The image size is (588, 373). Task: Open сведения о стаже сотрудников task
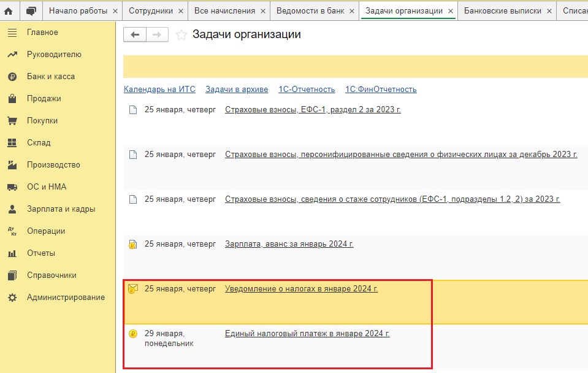coord(392,199)
